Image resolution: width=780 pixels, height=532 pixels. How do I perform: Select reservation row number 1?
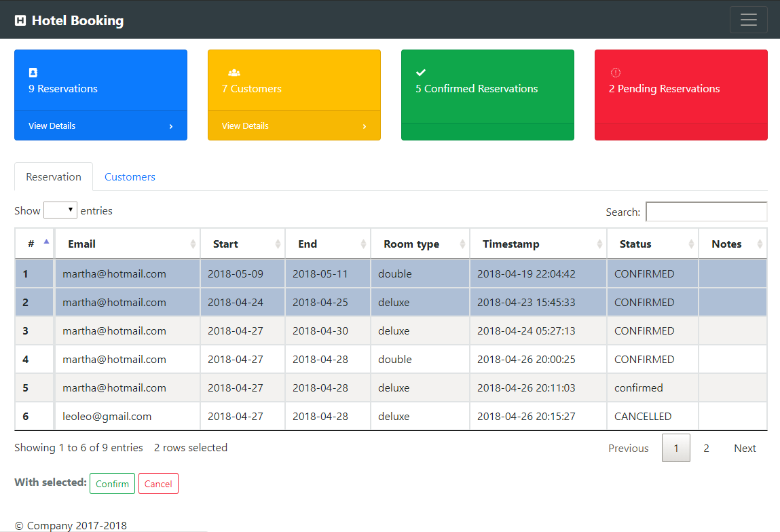tap(391, 274)
